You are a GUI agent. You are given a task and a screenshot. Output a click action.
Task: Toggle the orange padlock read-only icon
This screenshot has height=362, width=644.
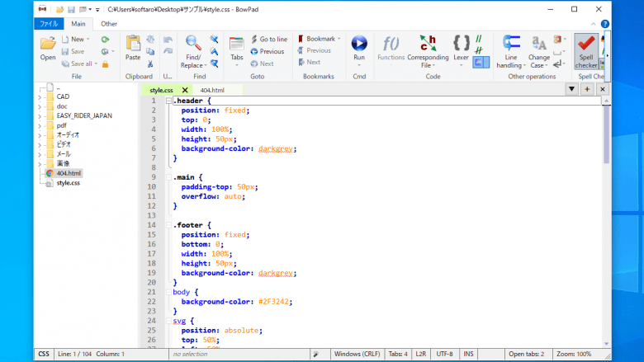point(105,64)
